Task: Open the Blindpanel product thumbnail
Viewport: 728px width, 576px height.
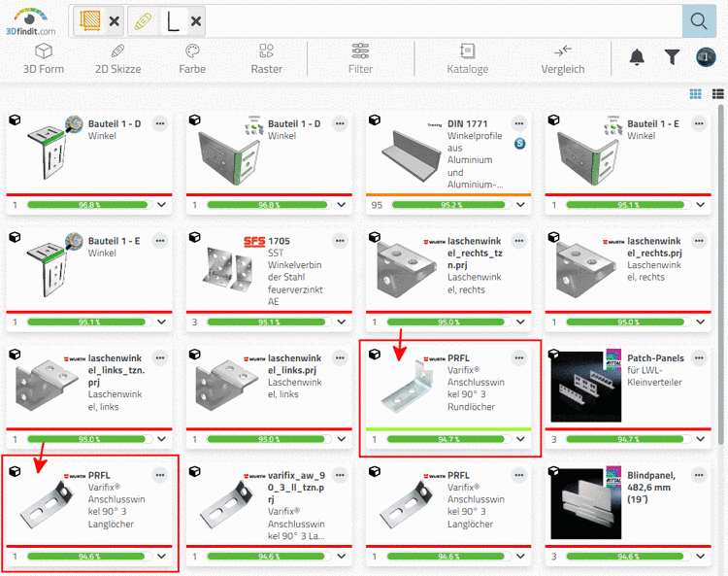Action: click(586, 503)
